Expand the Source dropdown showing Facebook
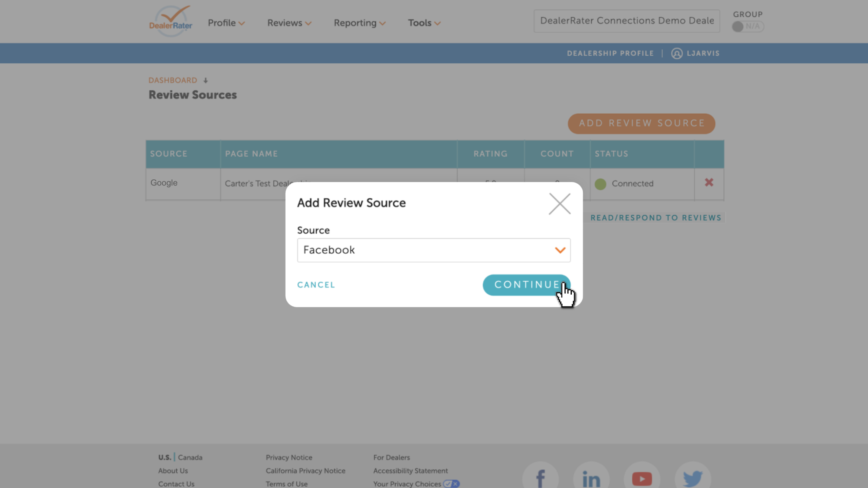The width and height of the screenshot is (868, 488). tap(434, 250)
